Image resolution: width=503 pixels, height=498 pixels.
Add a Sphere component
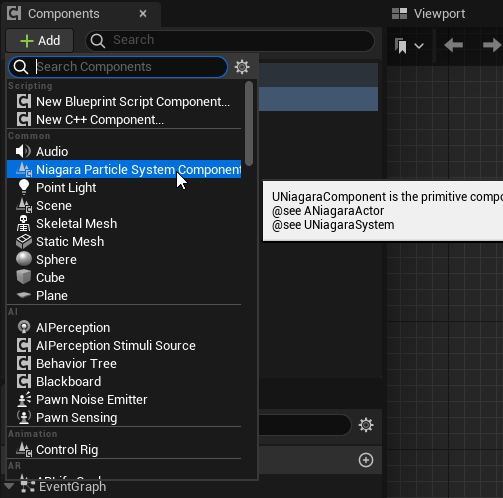point(124,260)
